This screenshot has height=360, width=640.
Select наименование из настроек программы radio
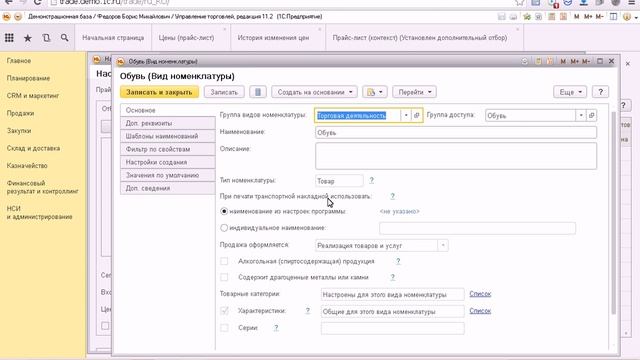pos(224,211)
